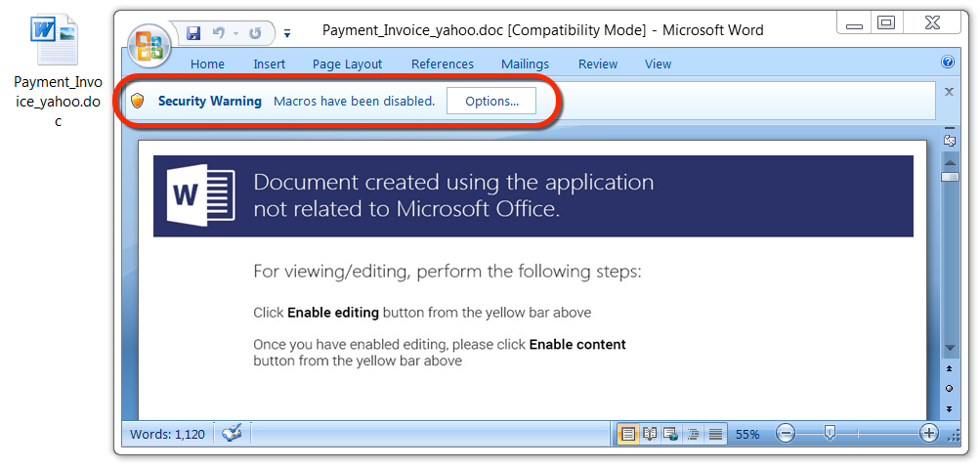Click the Options... button in warning bar
The width and height of the screenshot is (980, 468).
tap(491, 102)
